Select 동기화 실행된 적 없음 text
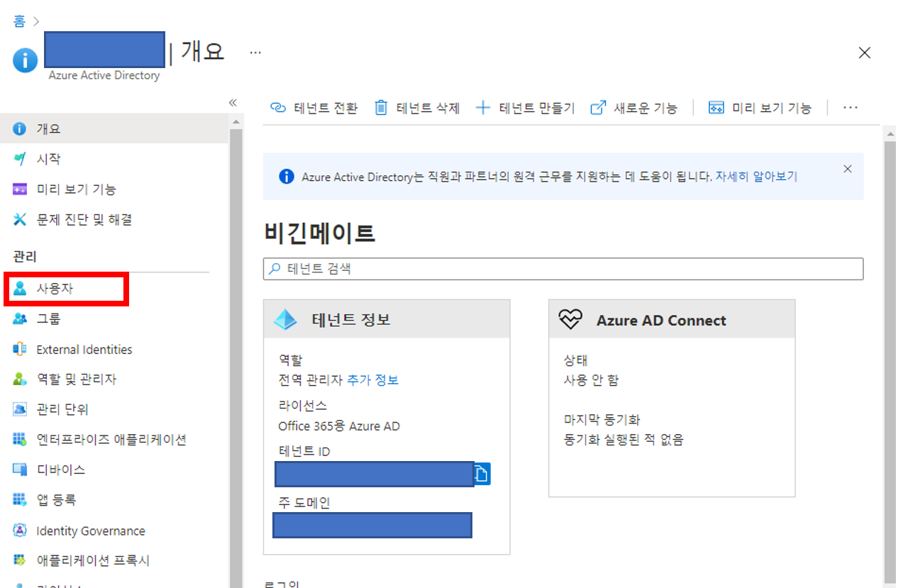Screen dimensions: 920x588 click(x=624, y=440)
